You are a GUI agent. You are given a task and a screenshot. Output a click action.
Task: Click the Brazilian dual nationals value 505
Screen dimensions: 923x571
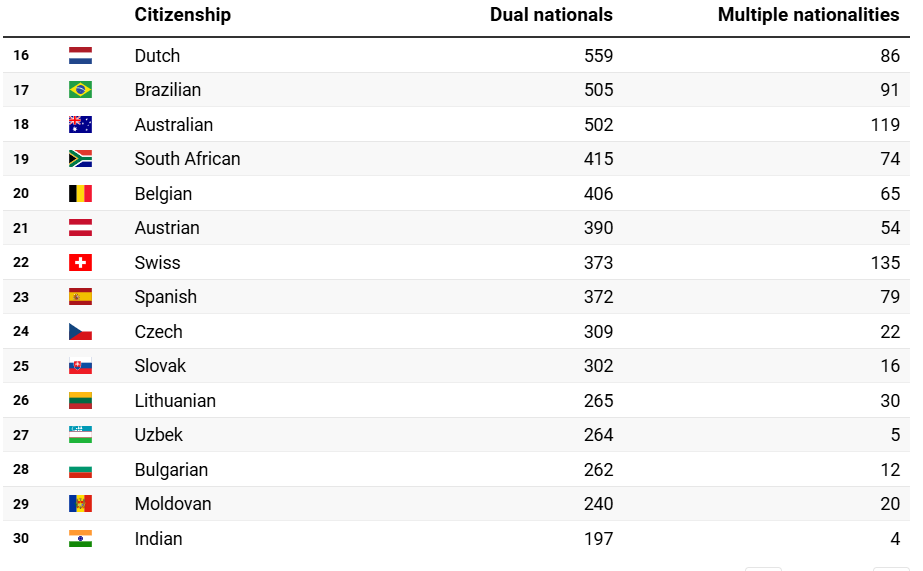tap(598, 90)
